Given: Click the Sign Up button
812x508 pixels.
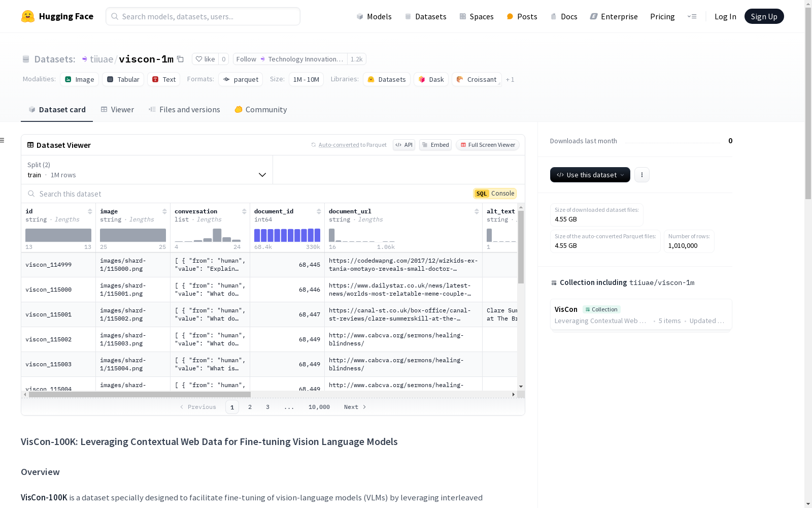Looking at the screenshot, I should coord(764,16).
